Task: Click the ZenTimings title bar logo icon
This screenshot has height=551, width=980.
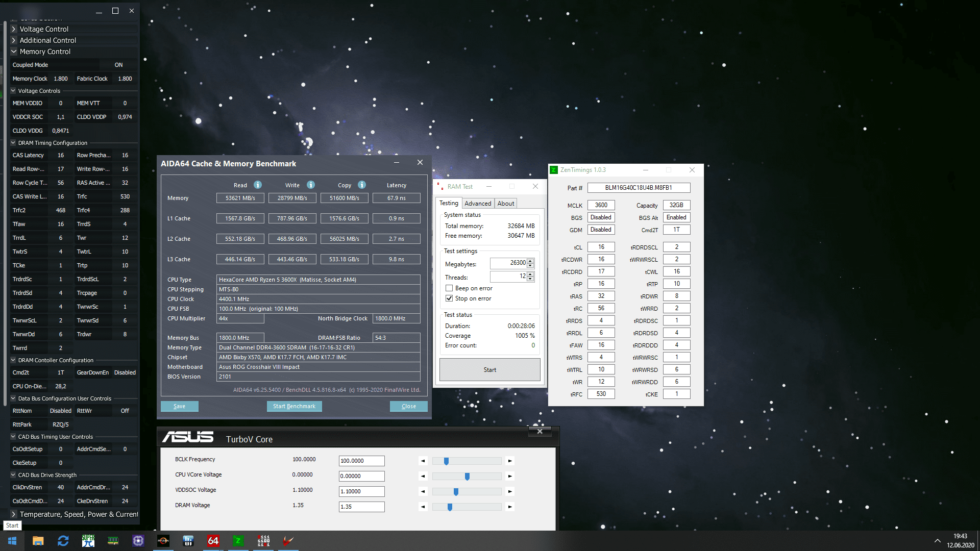Action: [554, 170]
